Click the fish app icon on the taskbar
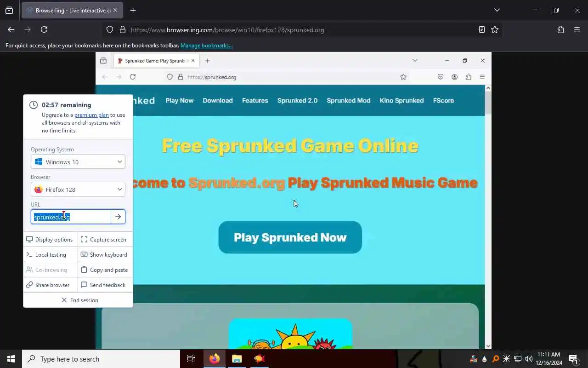 click(x=259, y=359)
